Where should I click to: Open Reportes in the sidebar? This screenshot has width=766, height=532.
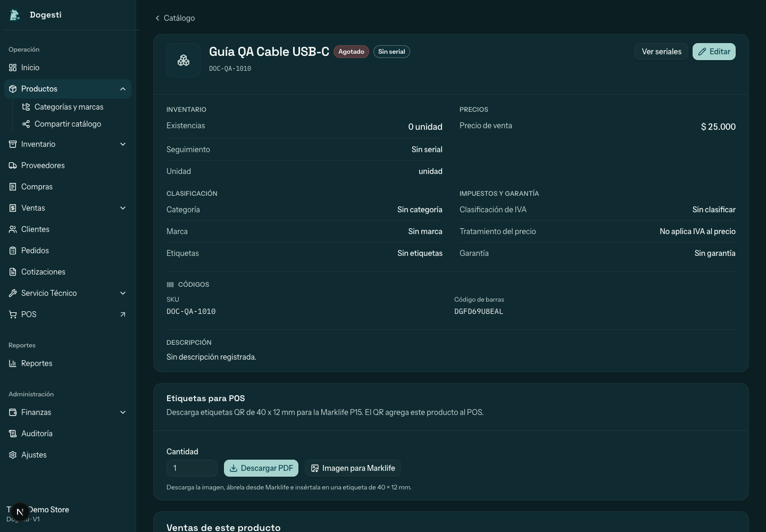tap(68, 363)
